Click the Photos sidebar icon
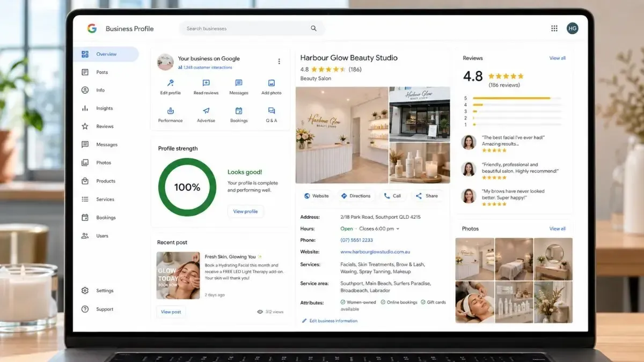 coord(85,163)
